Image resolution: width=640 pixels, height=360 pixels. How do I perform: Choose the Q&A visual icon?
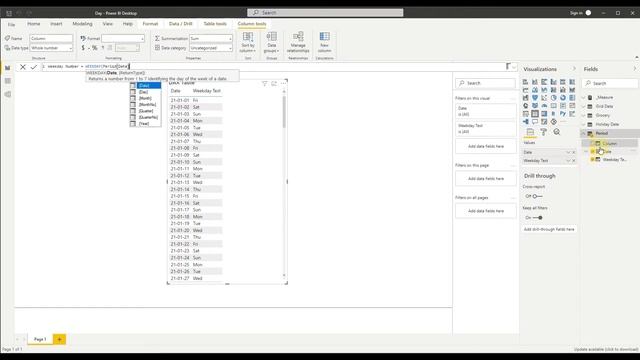click(535, 122)
